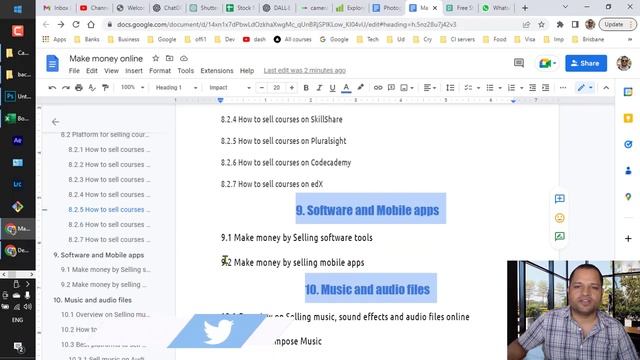
Task: Click the line spacing icon
Action: pos(450,87)
